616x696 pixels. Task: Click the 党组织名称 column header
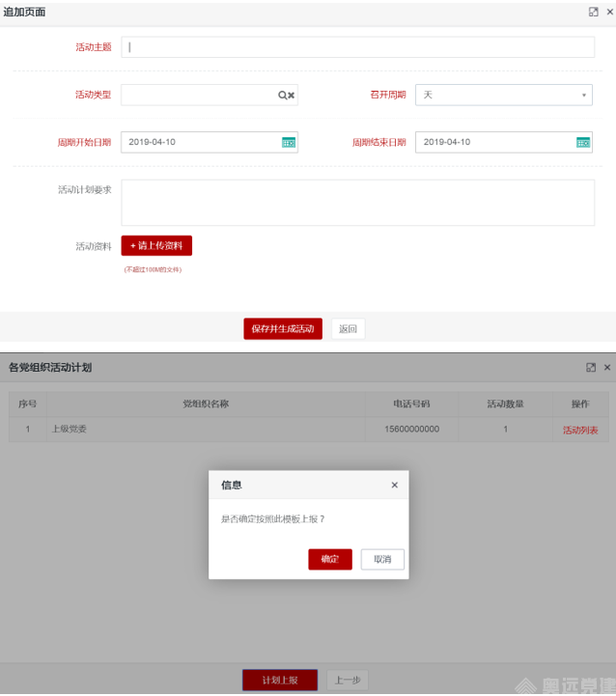pyautogui.click(x=206, y=404)
